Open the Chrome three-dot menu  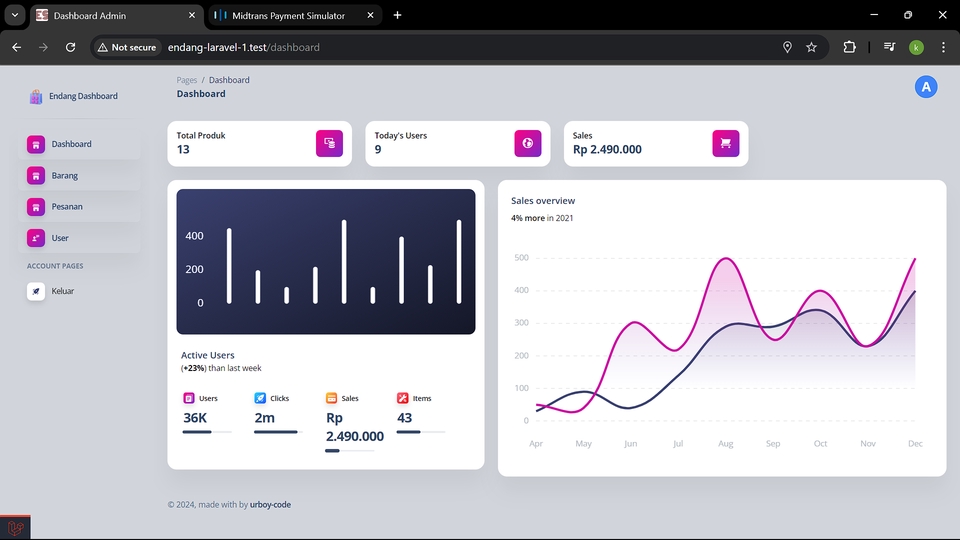click(x=943, y=47)
